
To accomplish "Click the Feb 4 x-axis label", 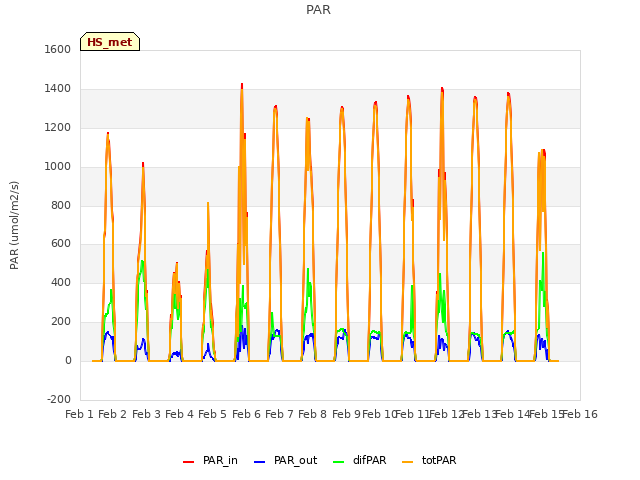I will click(x=180, y=414).
